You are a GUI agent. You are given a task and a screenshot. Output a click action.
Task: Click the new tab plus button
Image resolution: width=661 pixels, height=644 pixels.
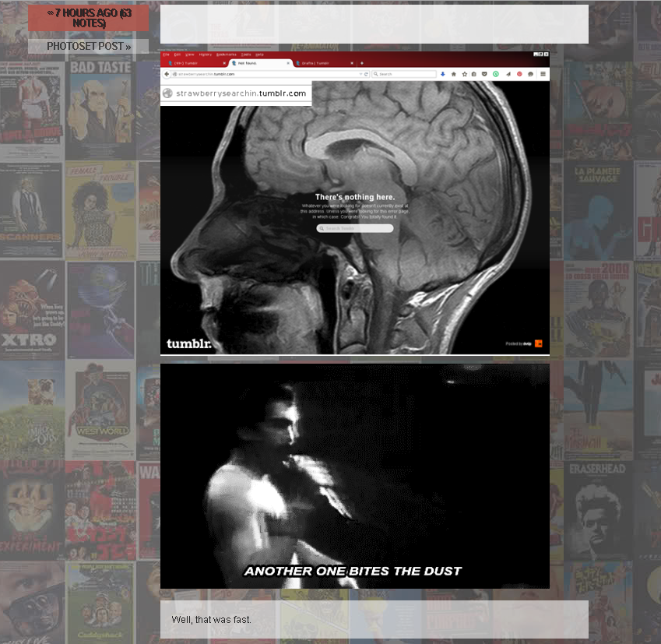click(x=362, y=63)
